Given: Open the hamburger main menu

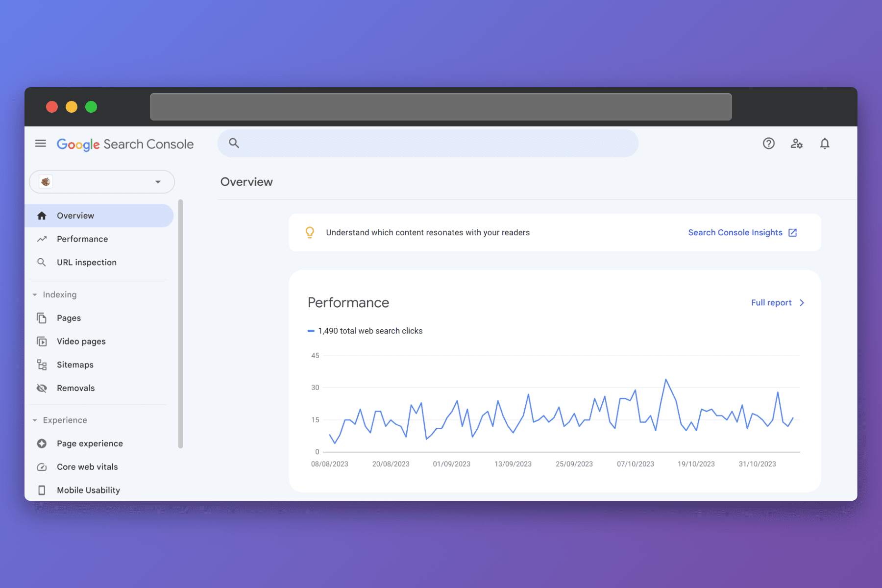Looking at the screenshot, I should (x=41, y=144).
